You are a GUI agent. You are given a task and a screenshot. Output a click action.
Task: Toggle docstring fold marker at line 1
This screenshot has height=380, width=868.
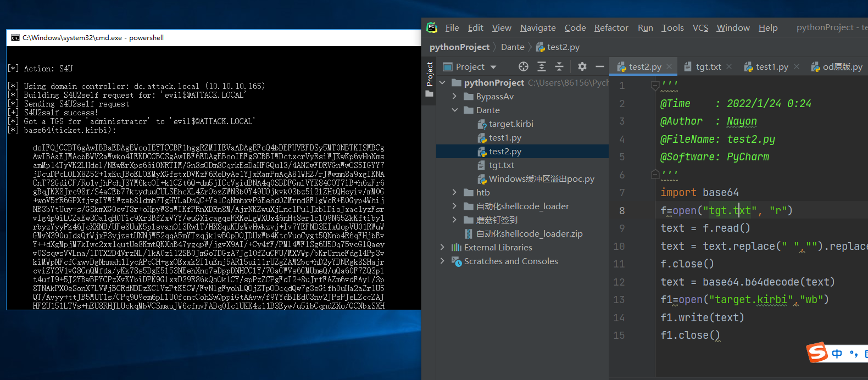pyautogui.click(x=655, y=85)
